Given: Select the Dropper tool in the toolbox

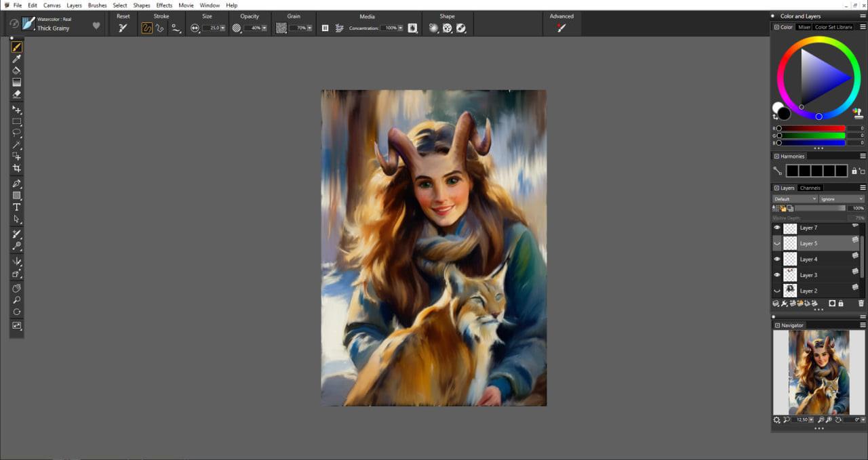Looking at the screenshot, I should point(17,59).
